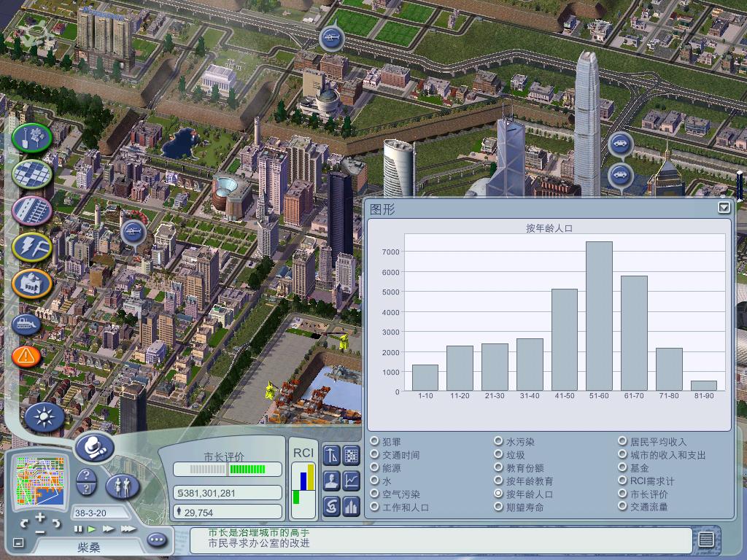Viewport: 747px width, 560px height.
Task: Pause the simulation
Action: coord(78,529)
